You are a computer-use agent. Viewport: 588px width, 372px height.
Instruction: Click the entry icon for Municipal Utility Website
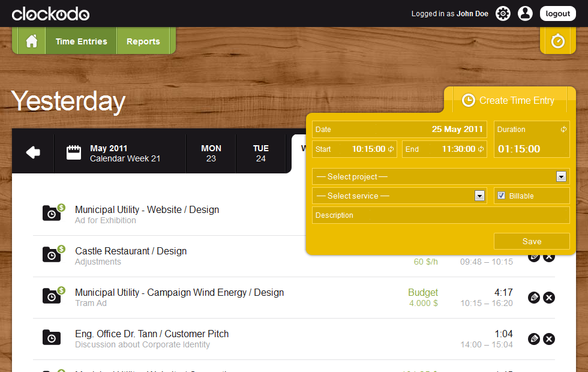tap(53, 212)
